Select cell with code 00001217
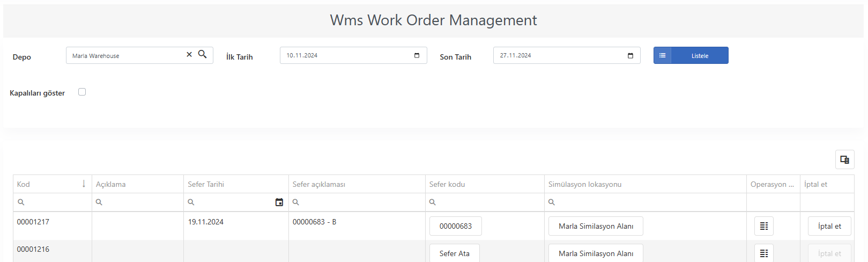868x262 pixels. [53, 226]
